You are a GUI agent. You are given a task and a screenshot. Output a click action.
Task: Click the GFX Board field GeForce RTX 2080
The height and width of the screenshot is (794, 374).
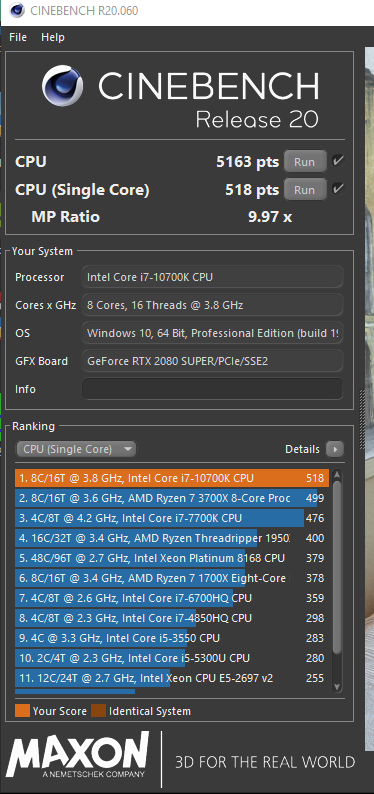click(x=213, y=361)
